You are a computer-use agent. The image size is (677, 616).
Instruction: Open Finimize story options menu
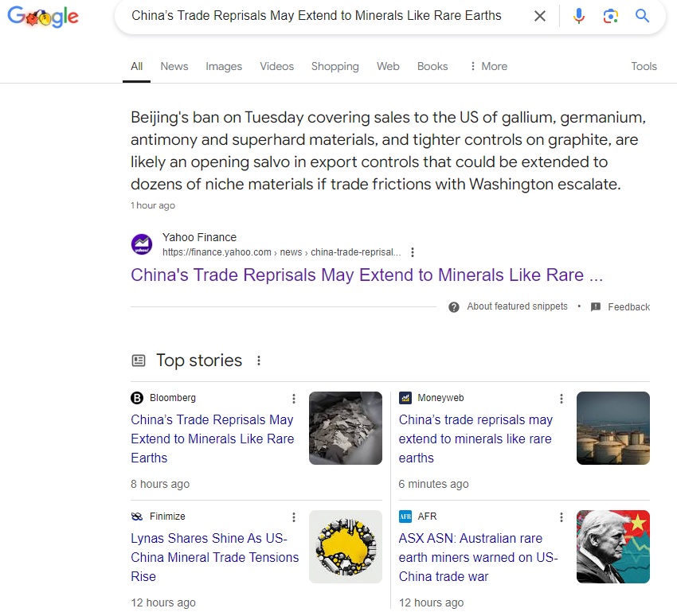[x=294, y=517]
